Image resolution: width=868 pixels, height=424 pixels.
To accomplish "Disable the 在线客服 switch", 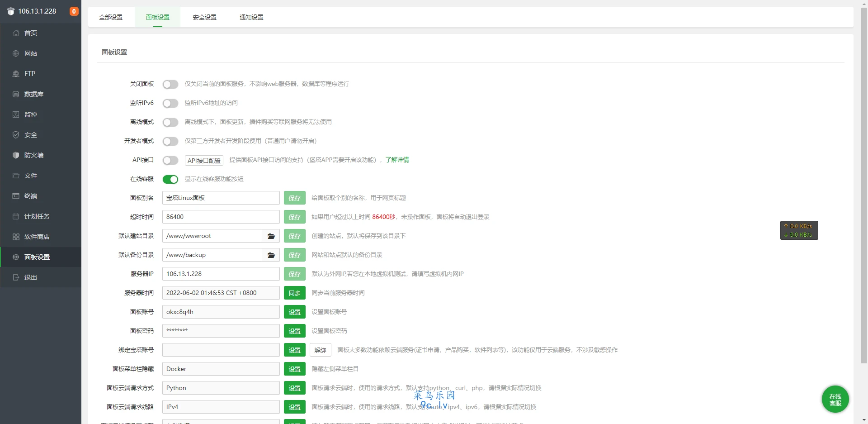I will tap(170, 179).
